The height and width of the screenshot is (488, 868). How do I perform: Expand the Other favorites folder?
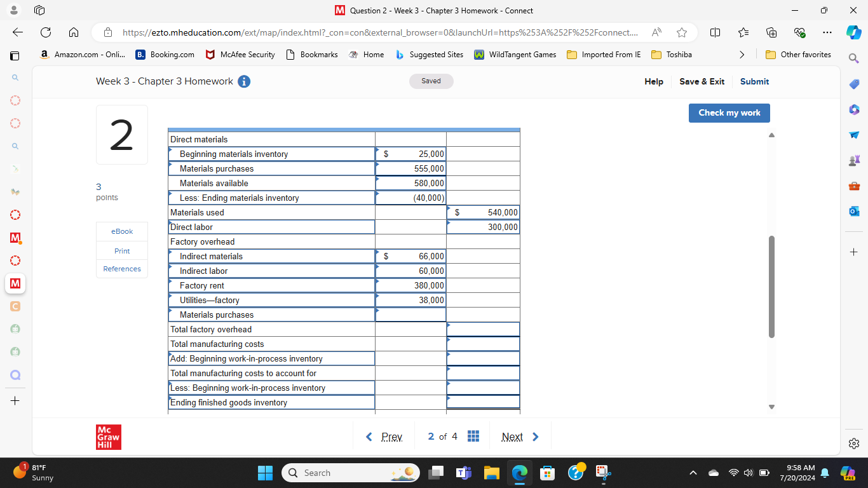(x=799, y=55)
